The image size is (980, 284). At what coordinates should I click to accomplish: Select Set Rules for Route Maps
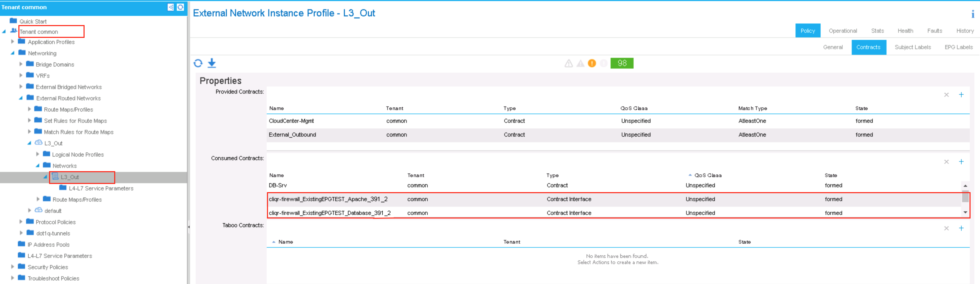[75, 121]
